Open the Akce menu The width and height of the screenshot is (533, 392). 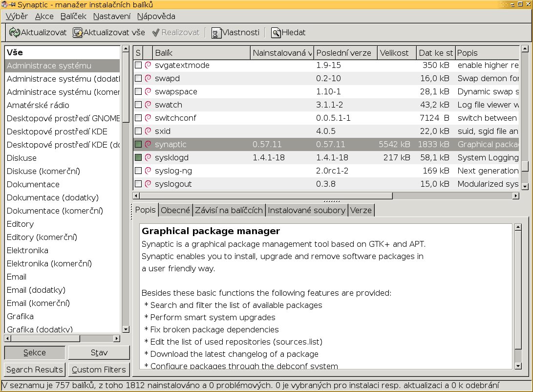[44, 16]
